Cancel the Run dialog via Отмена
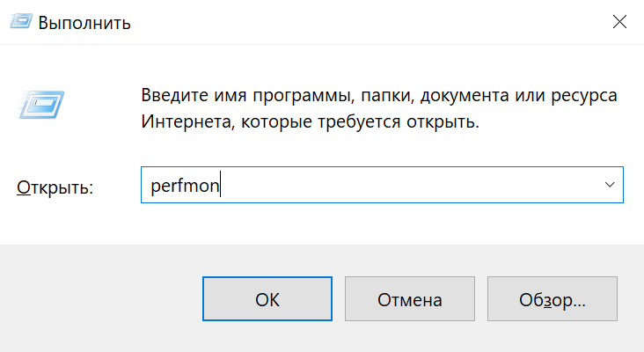 (410, 300)
